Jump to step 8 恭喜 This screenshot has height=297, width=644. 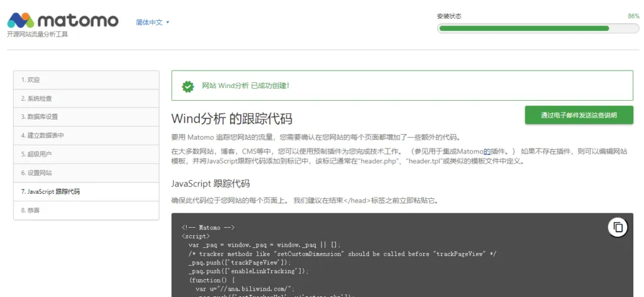pyautogui.click(x=86, y=210)
